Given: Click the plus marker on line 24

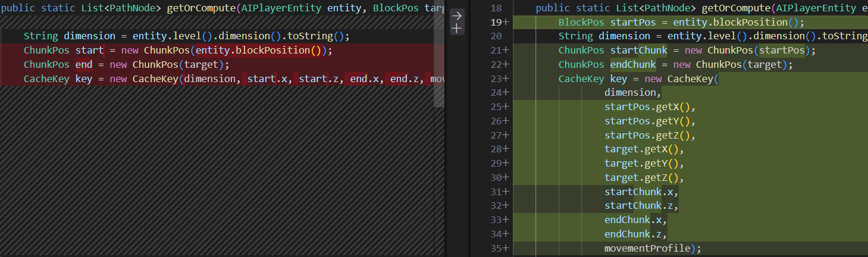Looking at the screenshot, I should [x=506, y=93].
